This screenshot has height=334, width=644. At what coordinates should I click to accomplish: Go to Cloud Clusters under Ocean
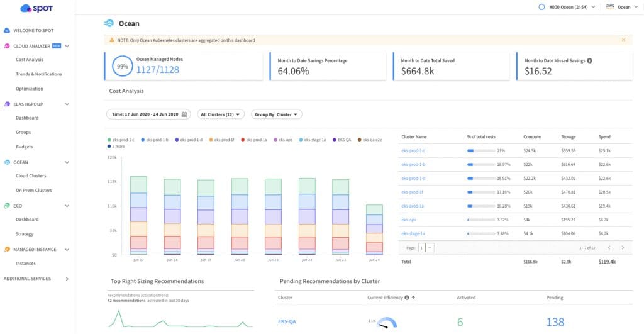pyautogui.click(x=31, y=175)
